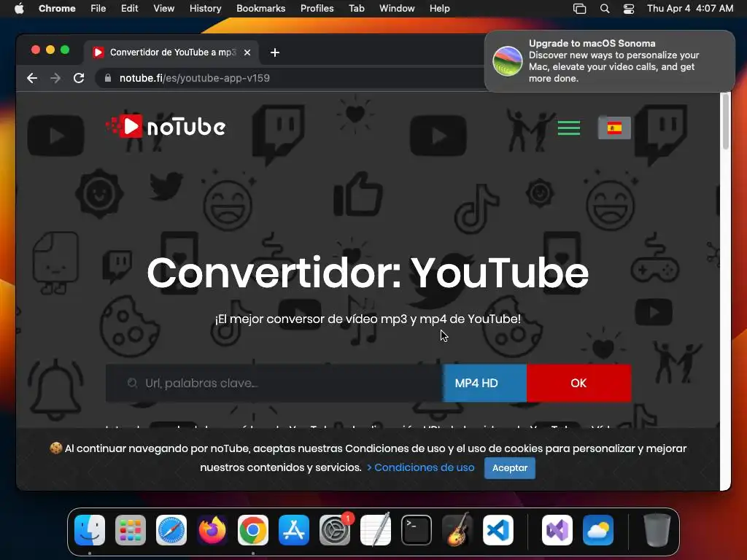Open TextEdit from the dock
The image size is (747, 560).
pyautogui.click(x=376, y=530)
